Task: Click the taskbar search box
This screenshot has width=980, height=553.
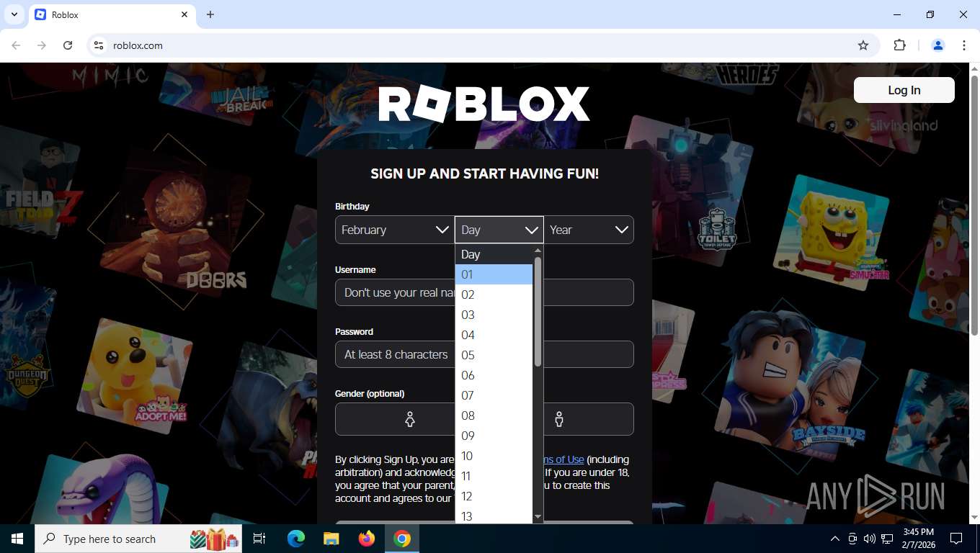Action: coord(139,539)
